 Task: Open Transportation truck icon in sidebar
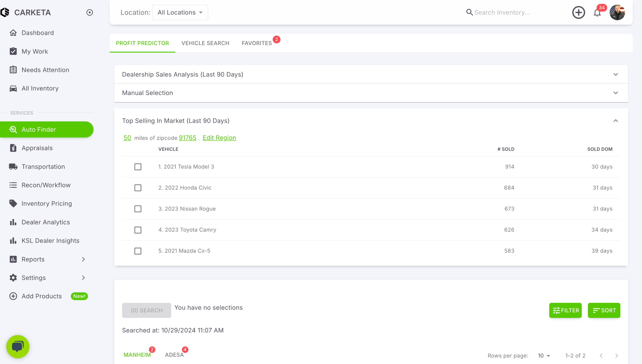coord(13,167)
